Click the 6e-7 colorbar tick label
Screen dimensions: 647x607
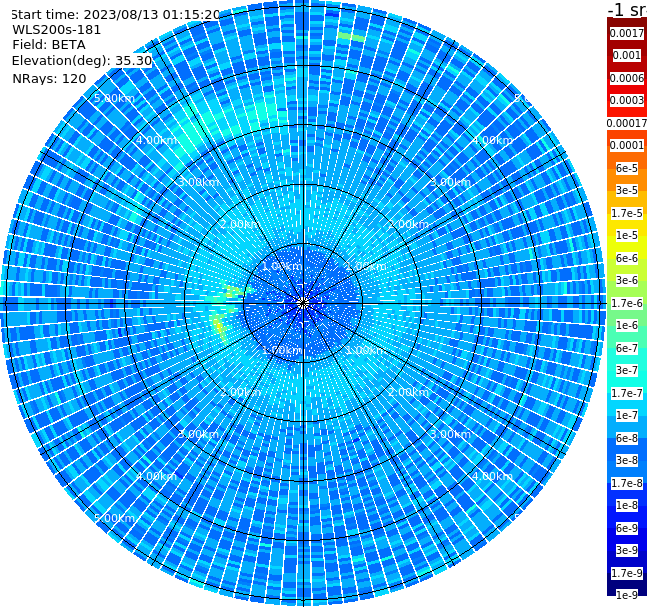(627, 348)
